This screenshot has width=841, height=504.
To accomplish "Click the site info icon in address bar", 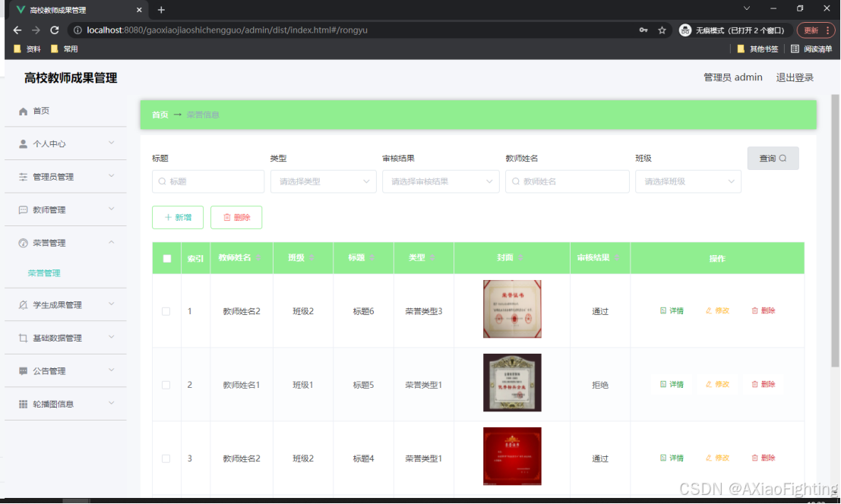I will coord(77,30).
